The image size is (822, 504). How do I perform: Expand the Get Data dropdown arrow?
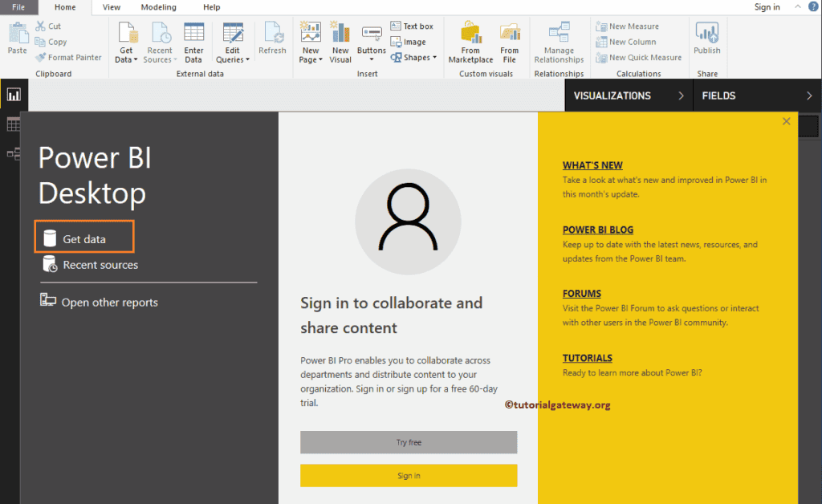click(x=136, y=59)
